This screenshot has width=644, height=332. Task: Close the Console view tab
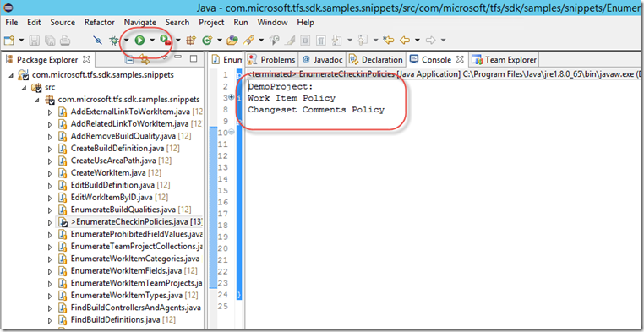click(x=460, y=59)
